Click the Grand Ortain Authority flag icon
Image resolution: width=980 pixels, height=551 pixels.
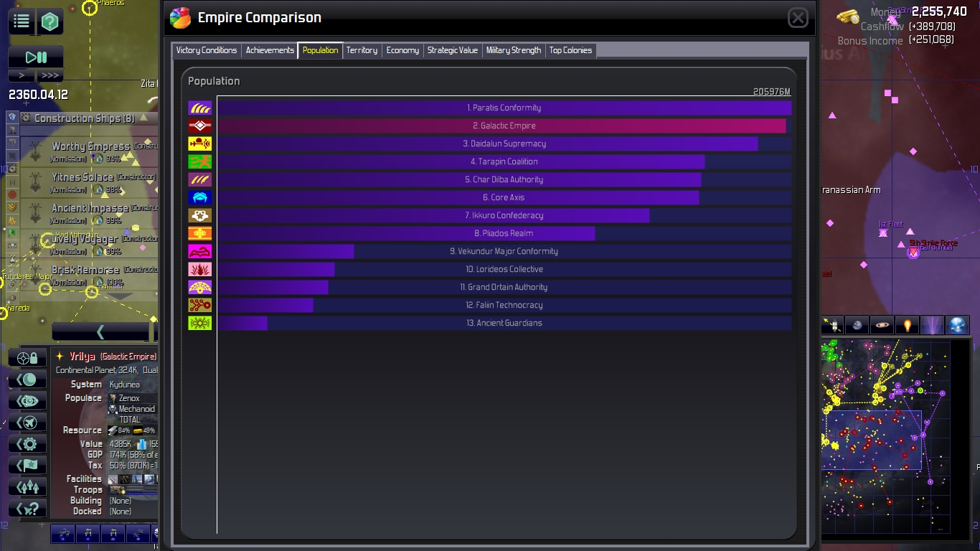click(200, 287)
